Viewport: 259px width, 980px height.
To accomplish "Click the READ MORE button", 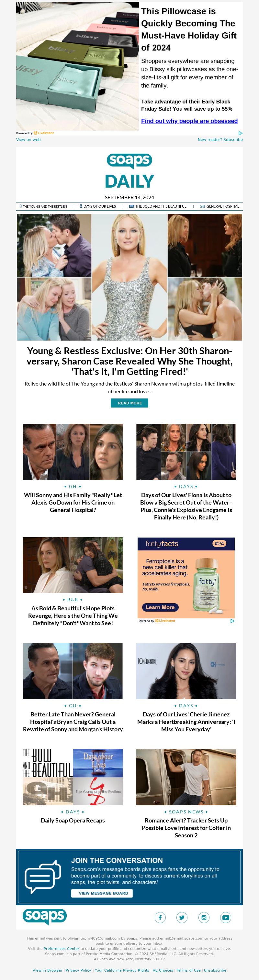I will (x=129, y=403).
